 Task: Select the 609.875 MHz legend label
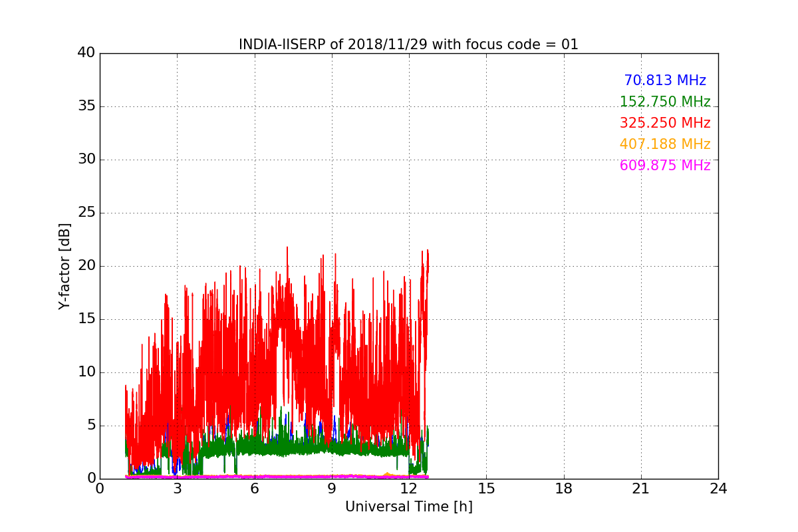click(665, 166)
